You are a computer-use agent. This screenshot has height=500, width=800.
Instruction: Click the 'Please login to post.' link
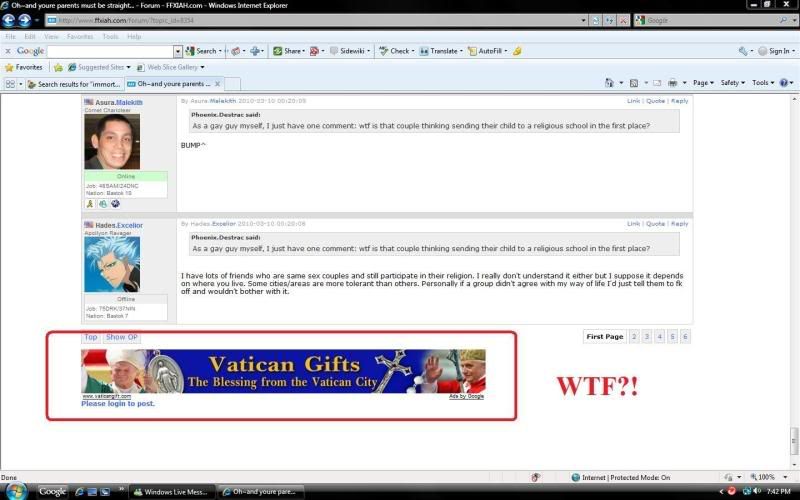118,404
